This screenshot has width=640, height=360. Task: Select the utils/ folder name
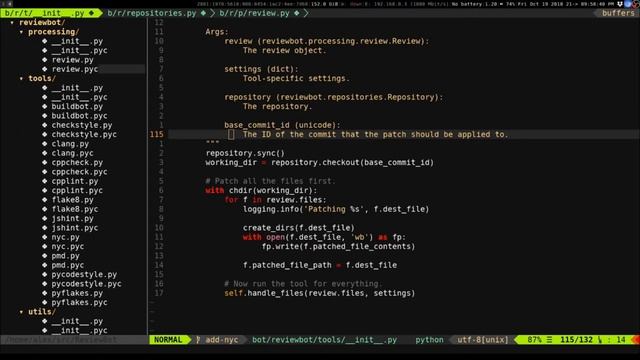[42, 312]
